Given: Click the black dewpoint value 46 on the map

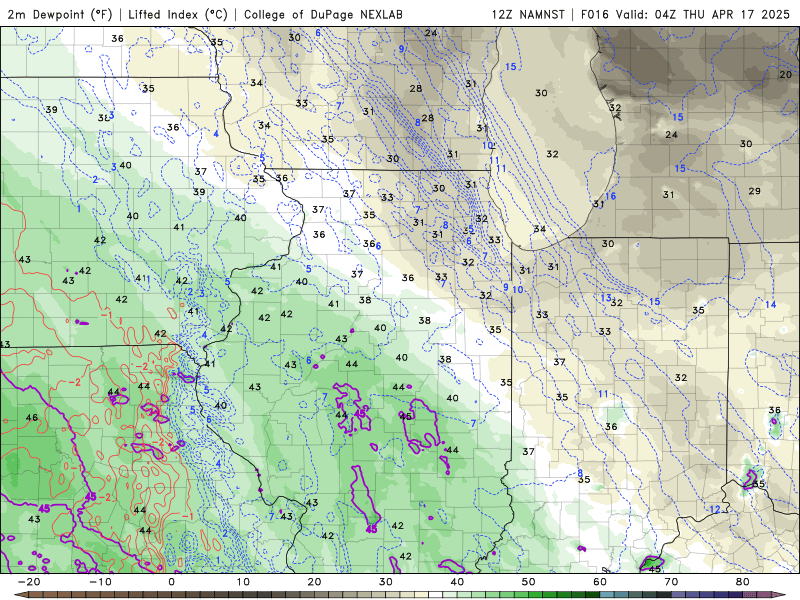Looking at the screenshot, I should pyautogui.click(x=32, y=417).
